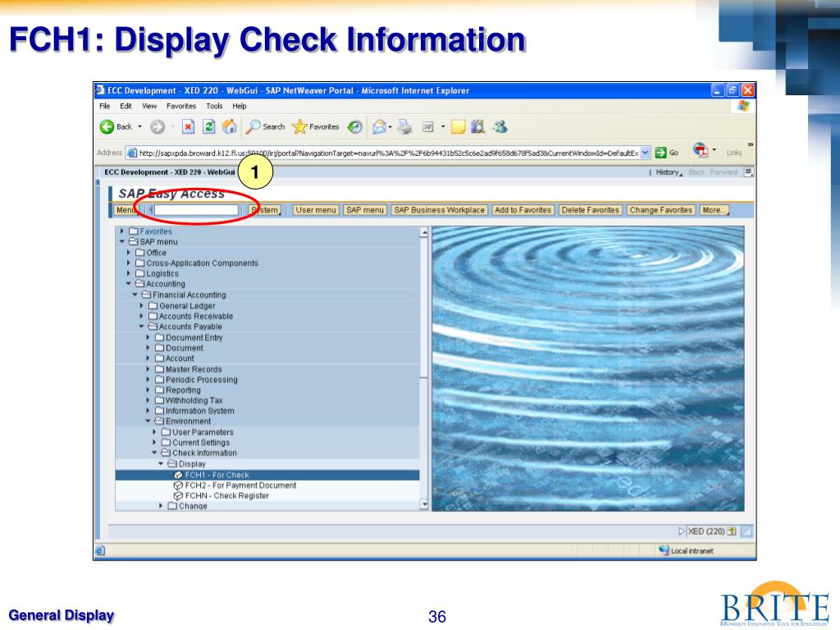Select FCH2 - For Payment Document

pos(240,486)
